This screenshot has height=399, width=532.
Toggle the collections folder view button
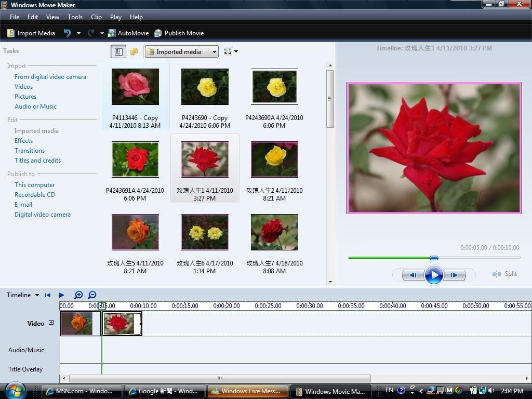pyautogui.click(x=134, y=51)
